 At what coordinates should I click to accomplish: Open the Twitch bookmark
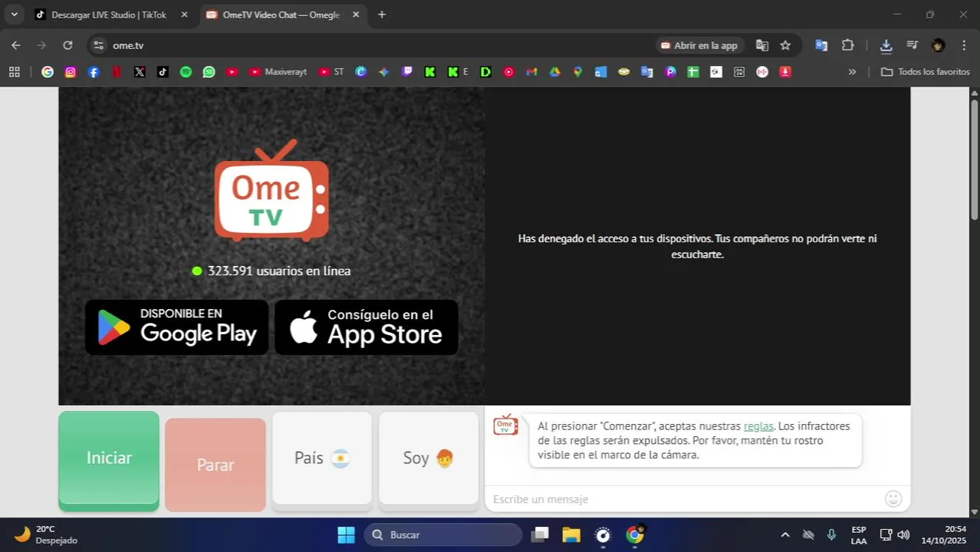(407, 71)
